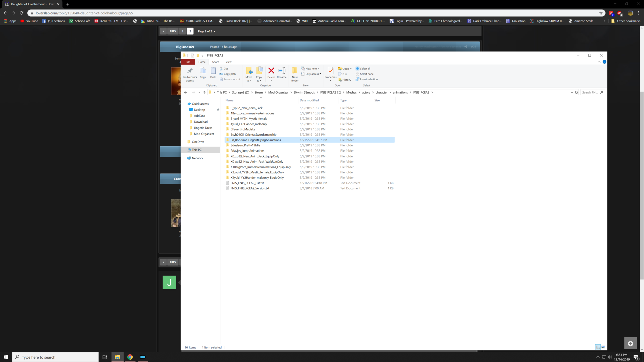Expand the Open button dropdown arrow
Viewport: 644px width, 362px height.
pos(351,69)
